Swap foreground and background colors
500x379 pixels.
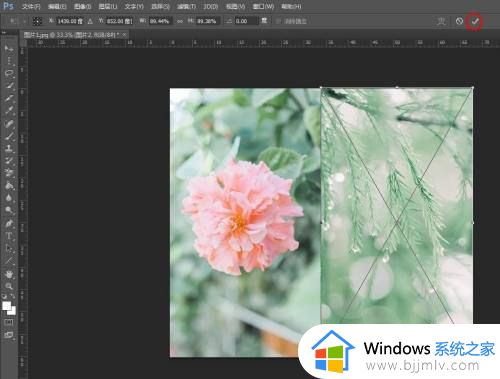[13, 296]
